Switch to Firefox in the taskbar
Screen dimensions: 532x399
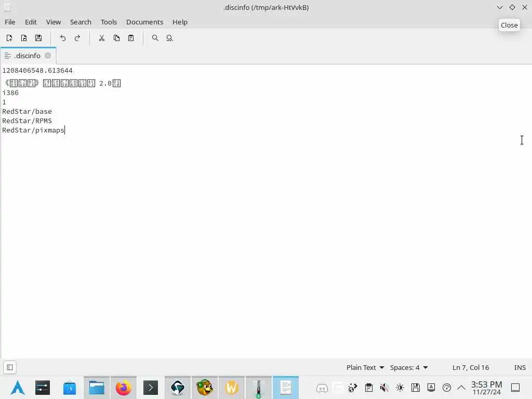coord(124,388)
